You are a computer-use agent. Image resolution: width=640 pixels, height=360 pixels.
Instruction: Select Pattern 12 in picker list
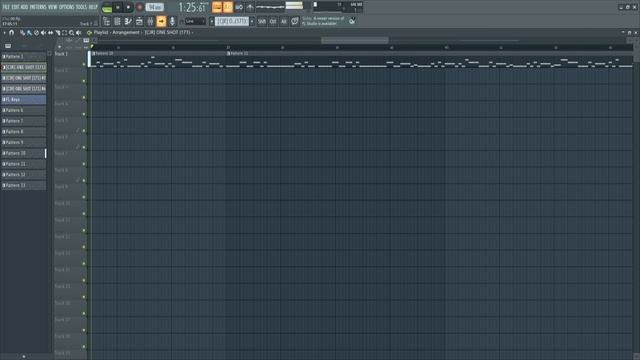click(x=24, y=174)
